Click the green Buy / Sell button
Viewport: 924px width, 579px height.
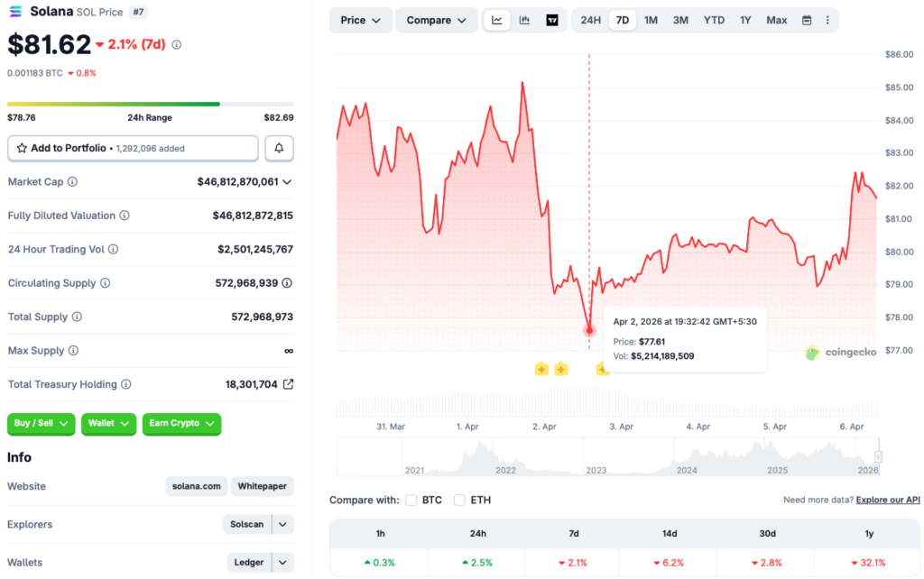pyautogui.click(x=41, y=424)
